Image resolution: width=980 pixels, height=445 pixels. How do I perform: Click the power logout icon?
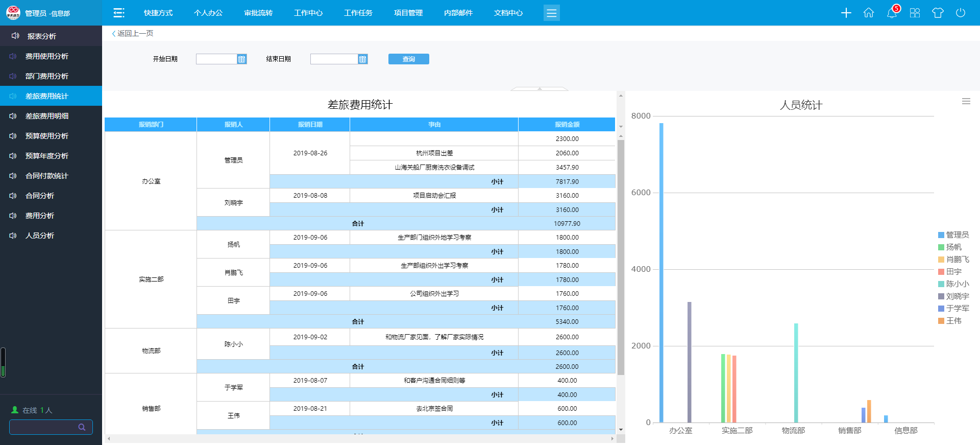tap(961, 13)
